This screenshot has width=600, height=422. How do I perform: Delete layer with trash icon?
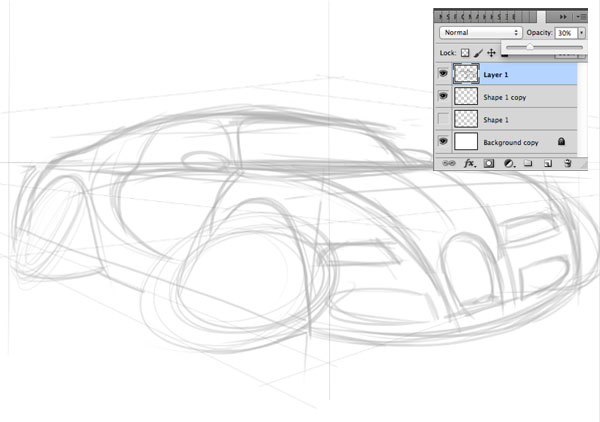pyautogui.click(x=568, y=163)
